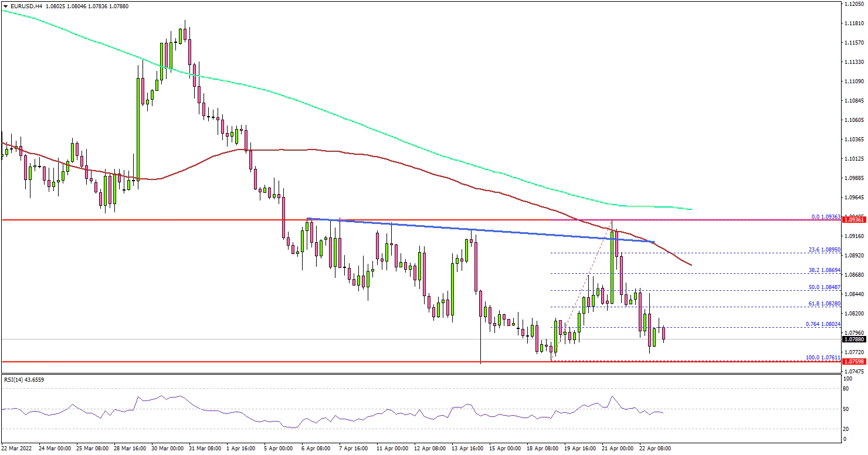This screenshot has height=455, width=868.
Task: Click the red 1.09361 price tag
Action: pos(853,220)
